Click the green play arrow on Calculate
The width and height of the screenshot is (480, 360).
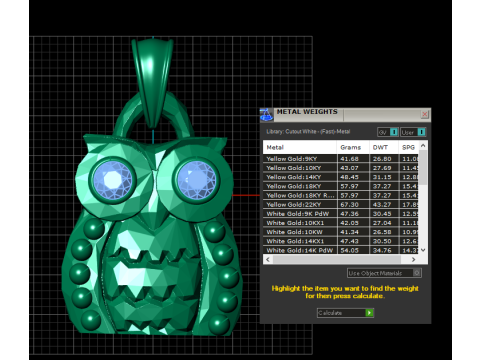coord(369,313)
